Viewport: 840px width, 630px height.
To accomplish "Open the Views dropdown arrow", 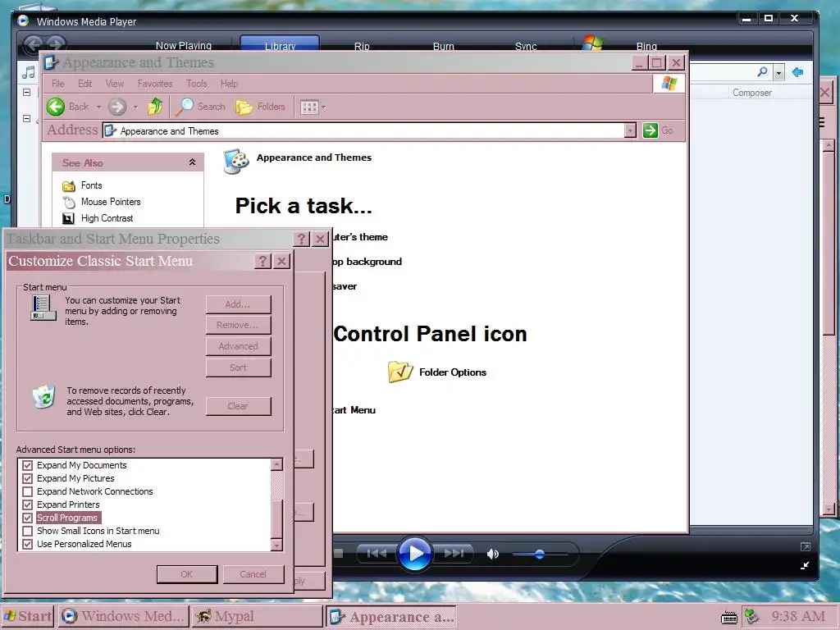I will pos(323,107).
